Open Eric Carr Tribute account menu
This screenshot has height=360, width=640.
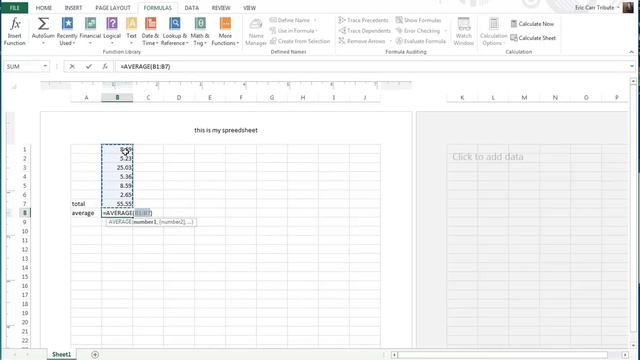pyautogui.click(x=597, y=7)
